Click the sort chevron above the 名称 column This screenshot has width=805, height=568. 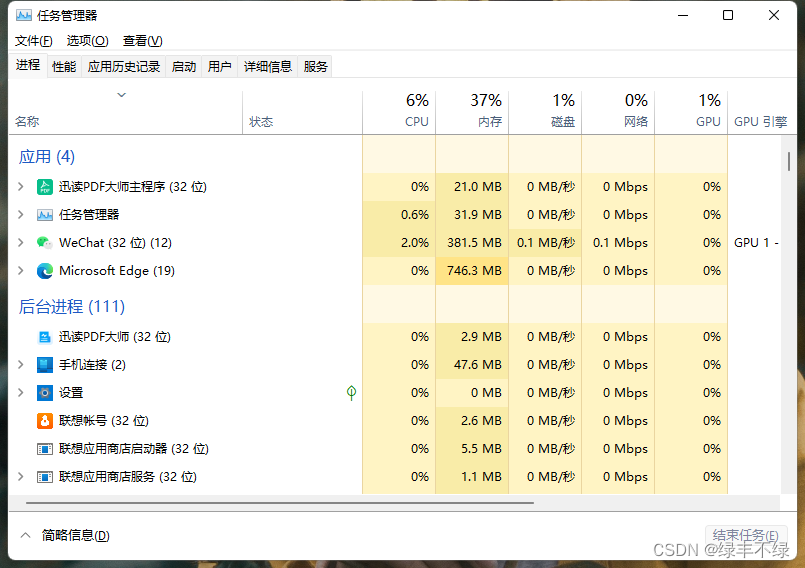point(122,95)
